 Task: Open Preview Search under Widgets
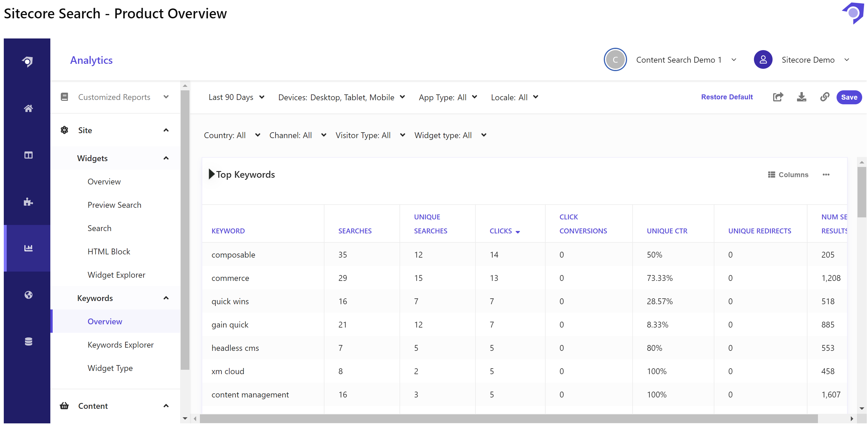[114, 205]
